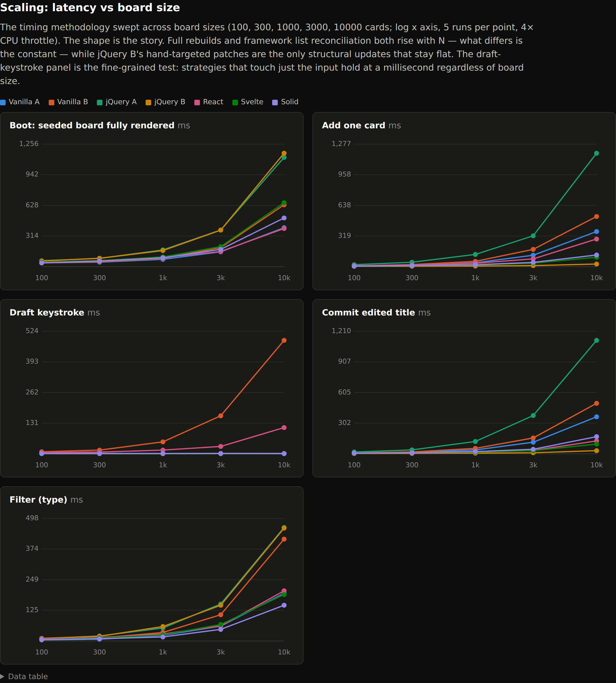Click the Svelte green legend swatch
Viewport: 616px width, 683px height.
[x=235, y=103]
